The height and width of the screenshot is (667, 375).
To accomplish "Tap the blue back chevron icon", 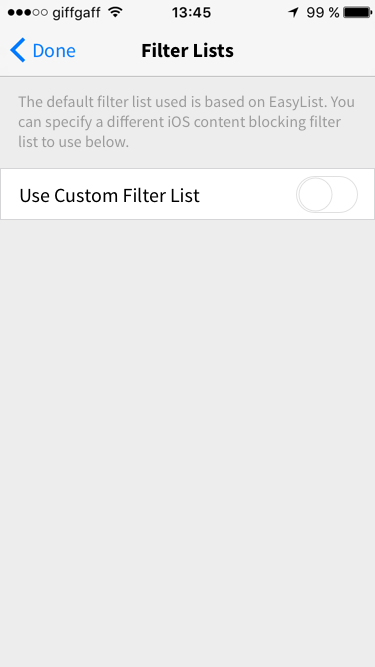I will [18, 50].
